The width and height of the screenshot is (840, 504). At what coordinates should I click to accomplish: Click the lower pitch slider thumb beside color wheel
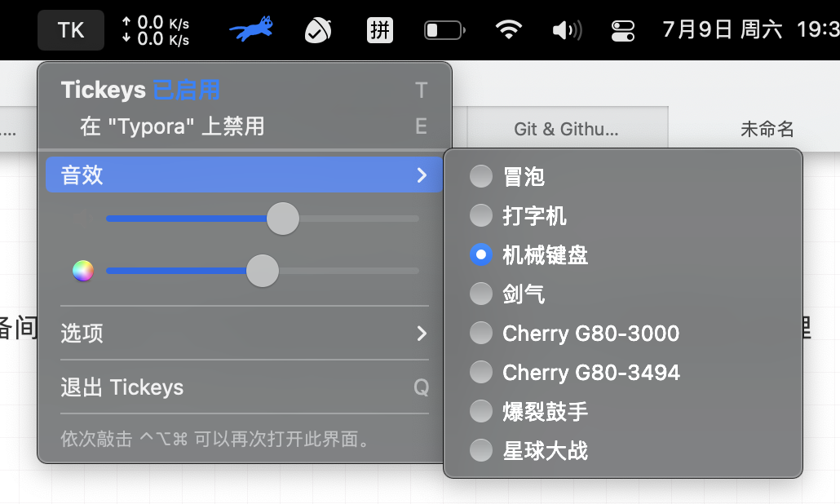[x=263, y=271]
